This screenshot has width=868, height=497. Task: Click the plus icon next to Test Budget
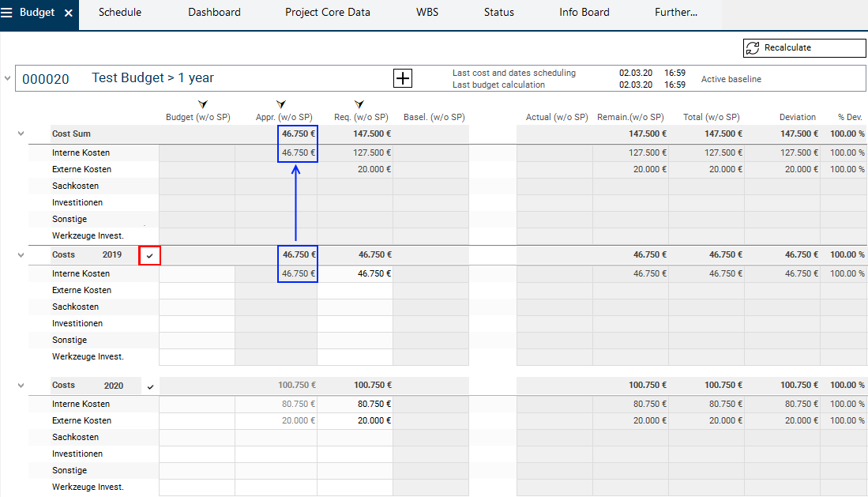403,78
